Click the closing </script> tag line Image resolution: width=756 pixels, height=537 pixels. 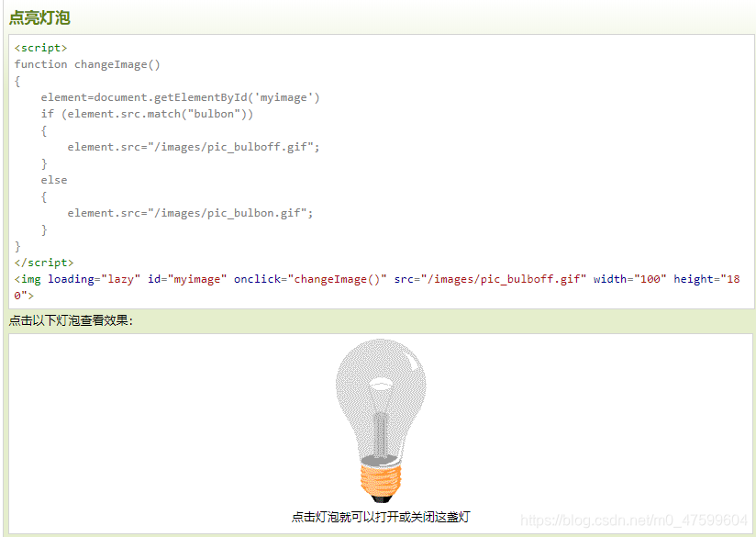tap(44, 263)
